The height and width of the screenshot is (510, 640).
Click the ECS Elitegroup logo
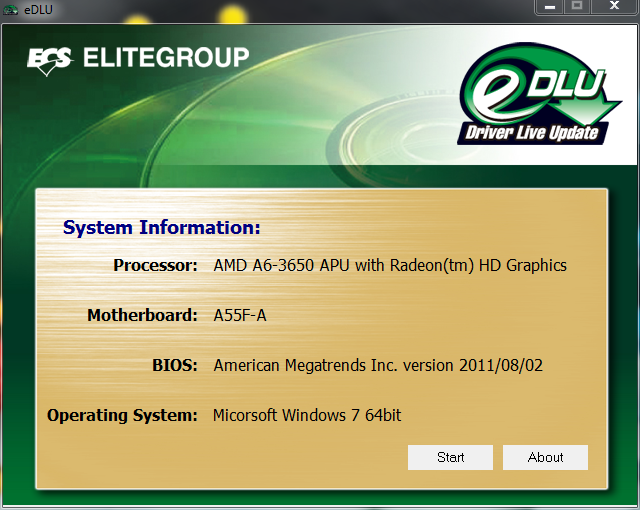click(138, 58)
